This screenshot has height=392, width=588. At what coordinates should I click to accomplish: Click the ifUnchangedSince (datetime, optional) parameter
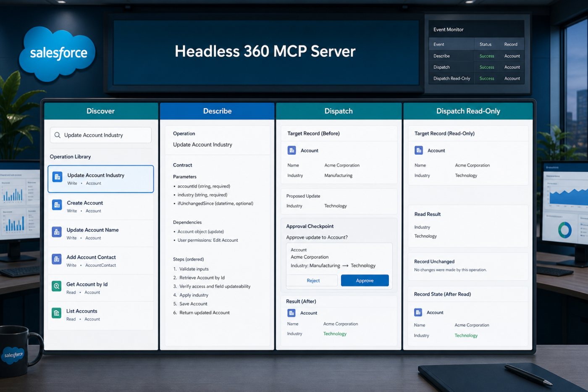coord(215,203)
